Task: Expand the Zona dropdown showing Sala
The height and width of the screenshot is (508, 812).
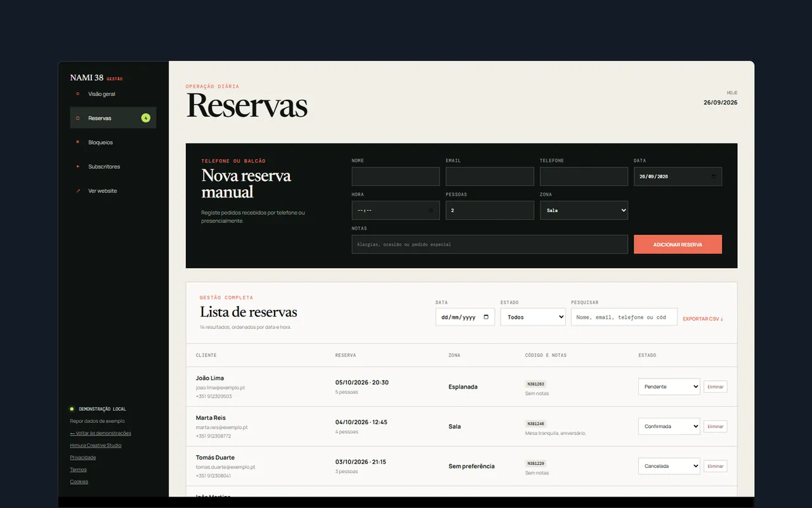Action: pyautogui.click(x=584, y=210)
